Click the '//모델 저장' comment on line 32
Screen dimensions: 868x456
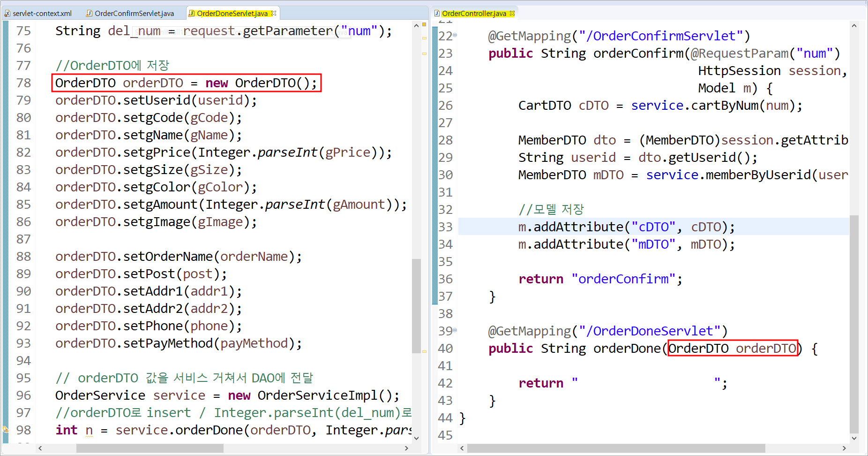pos(551,210)
